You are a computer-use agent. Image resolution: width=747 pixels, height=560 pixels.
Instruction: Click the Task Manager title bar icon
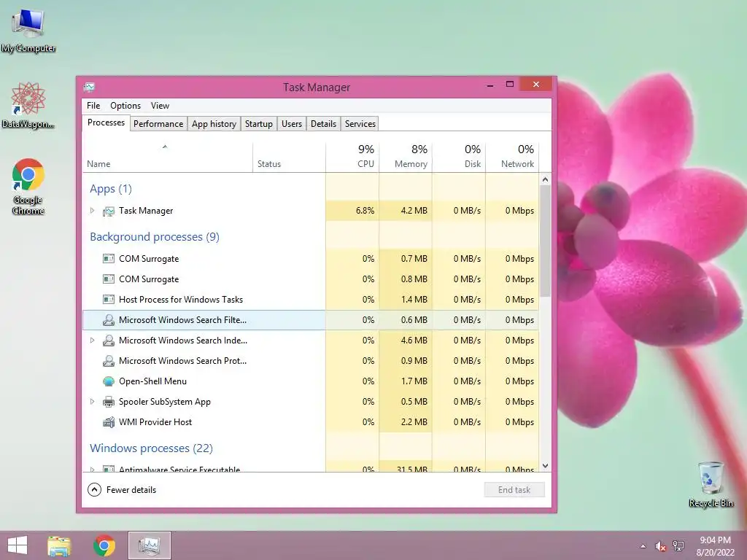coord(89,87)
